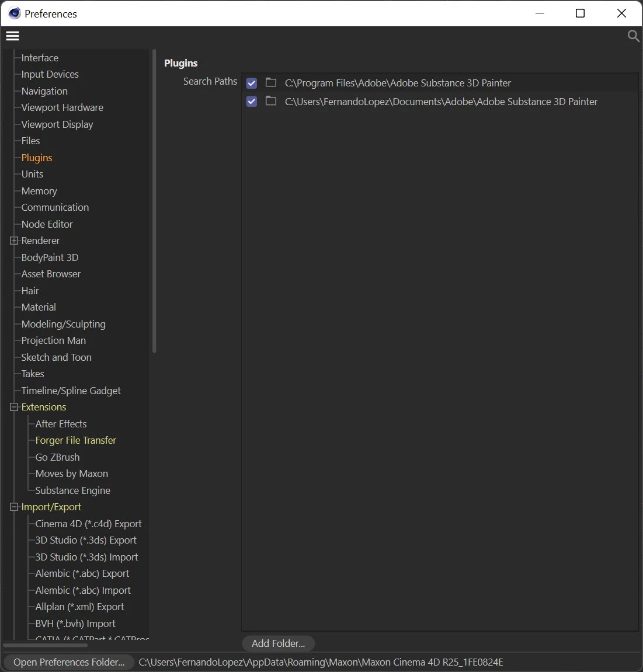The image size is (643, 672).
Task: Collapse the Extensions tree node
Action: tap(13, 407)
